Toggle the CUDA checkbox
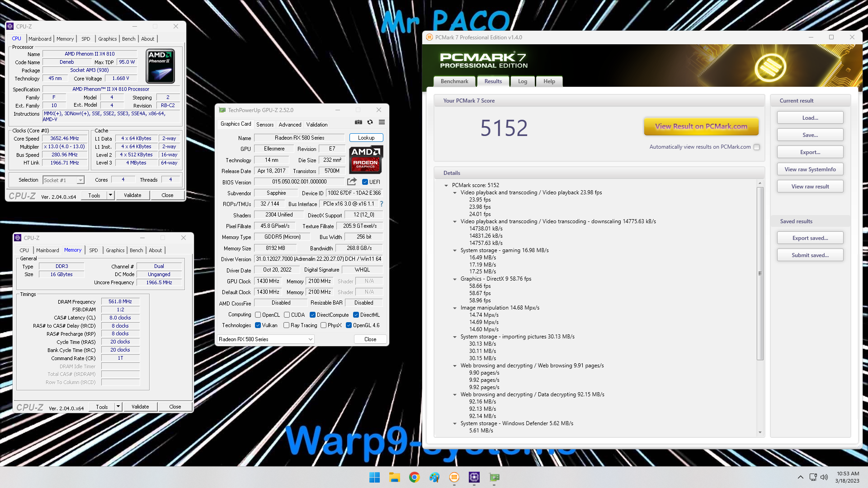 click(x=287, y=315)
